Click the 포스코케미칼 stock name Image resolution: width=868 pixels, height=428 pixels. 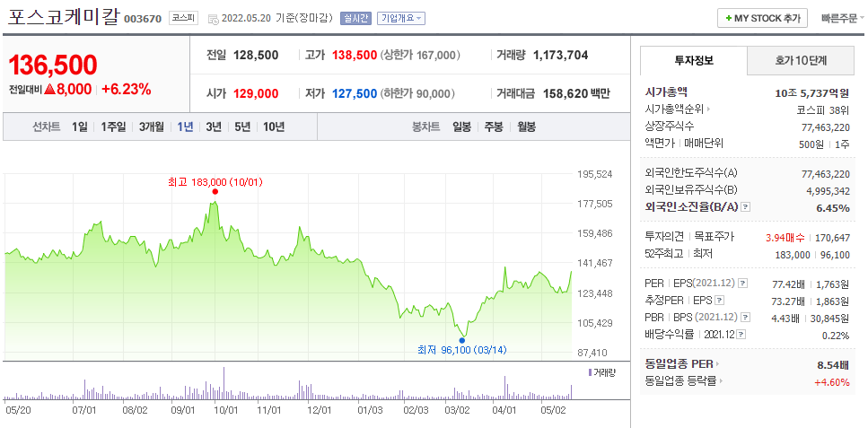pos(63,17)
